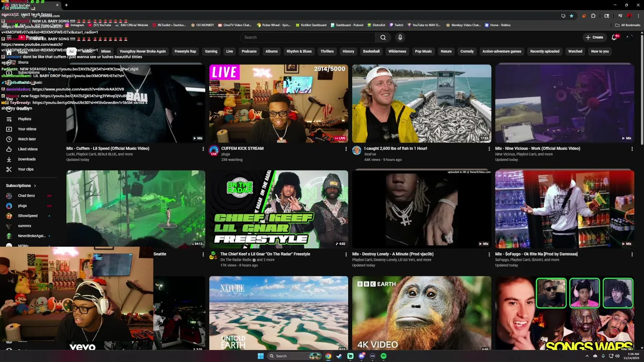Expand the Subscriptions section chevron
Viewport: 644px width, 362px height.
35,186
